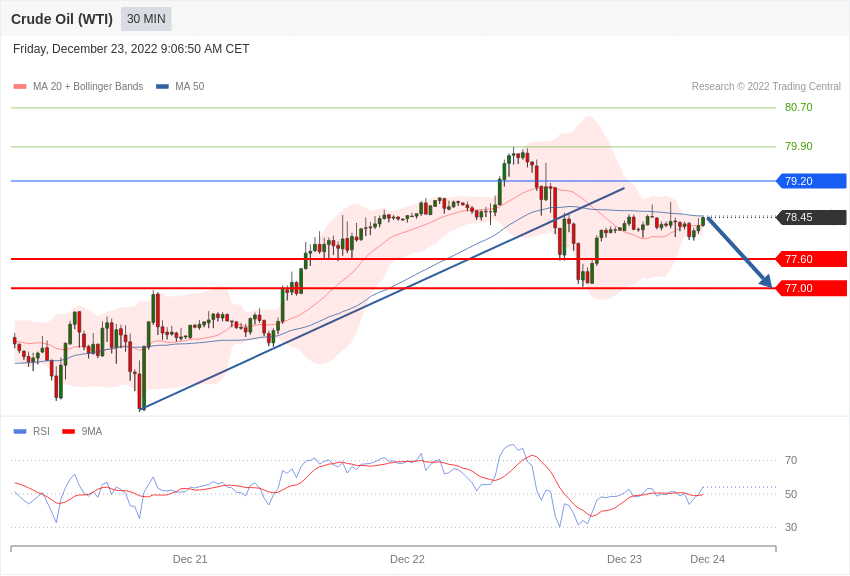Viewport: 850px width, 576px height.
Task: Click the blue RSI legend swatch
Action: (20, 431)
